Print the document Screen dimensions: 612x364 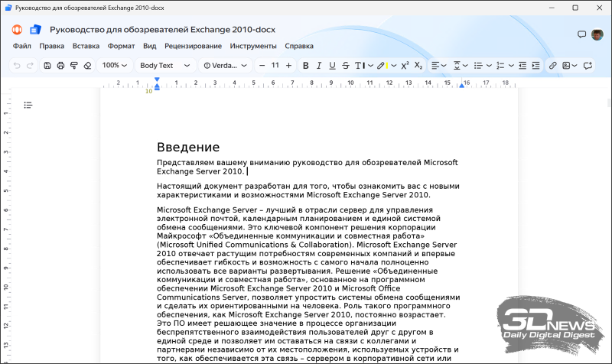click(60, 66)
